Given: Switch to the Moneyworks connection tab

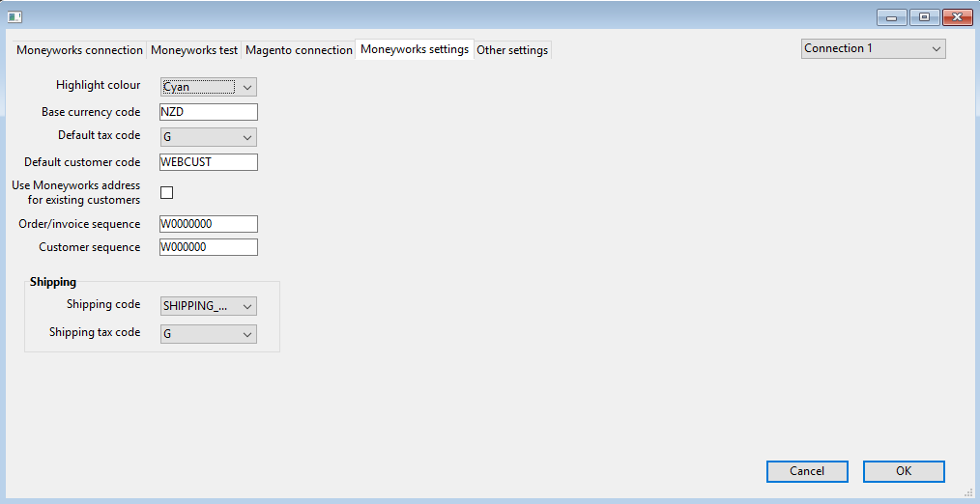Looking at the screenshot, I should [79, 50].
